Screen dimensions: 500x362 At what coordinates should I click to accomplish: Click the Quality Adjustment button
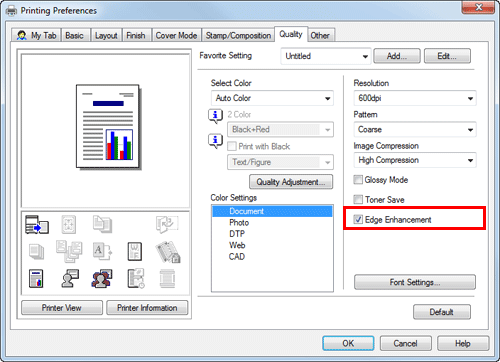(291, 182)
